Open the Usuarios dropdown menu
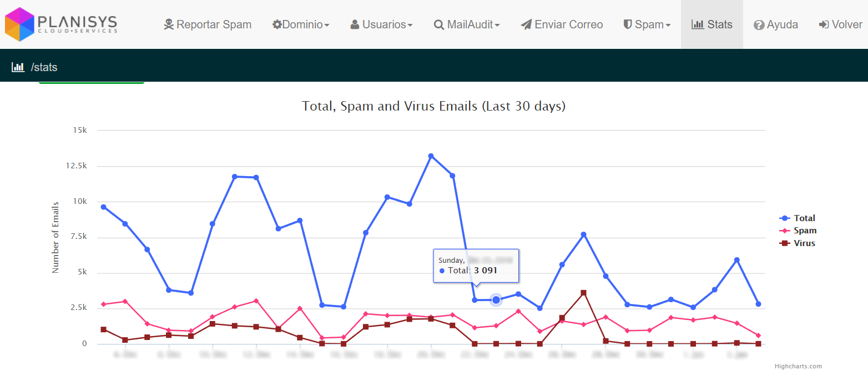The image size is (868, 375). click(381, 24)
